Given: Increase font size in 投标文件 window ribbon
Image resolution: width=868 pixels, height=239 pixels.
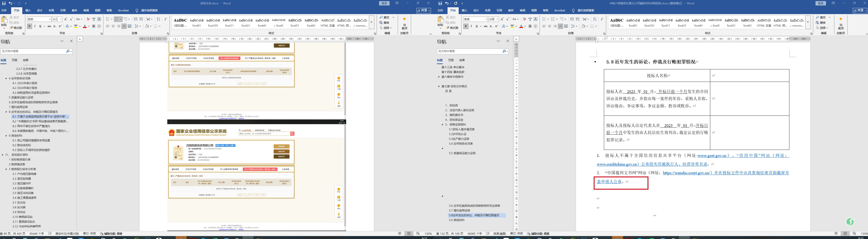Looking at the screenshot, I should pos(66,19).
